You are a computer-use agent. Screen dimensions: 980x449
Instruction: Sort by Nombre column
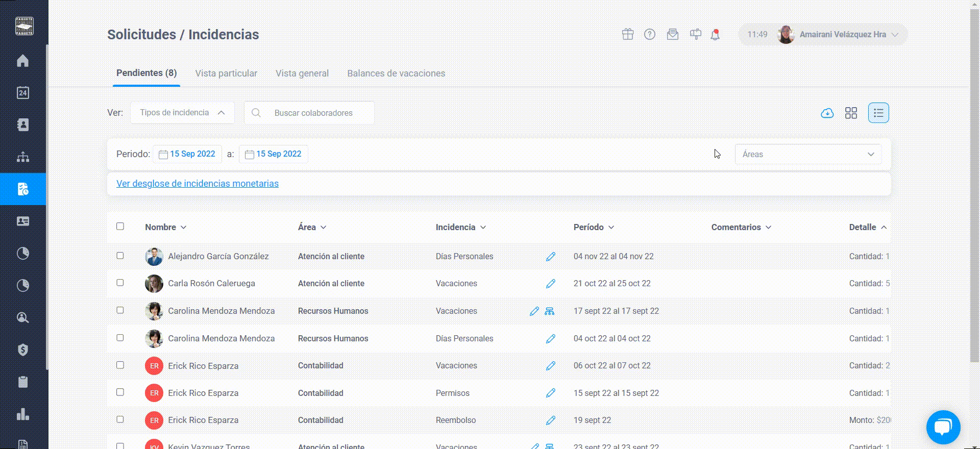[165, 227]
